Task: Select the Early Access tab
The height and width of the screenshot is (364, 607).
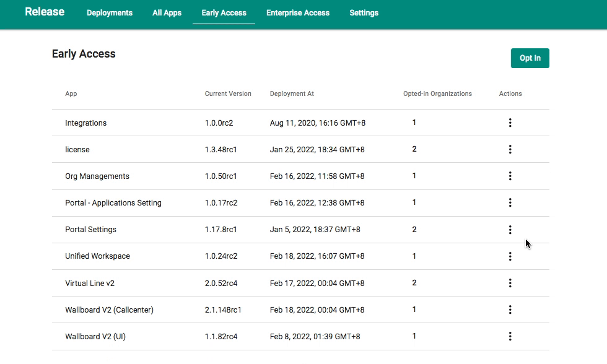Action: pos(224,13)
